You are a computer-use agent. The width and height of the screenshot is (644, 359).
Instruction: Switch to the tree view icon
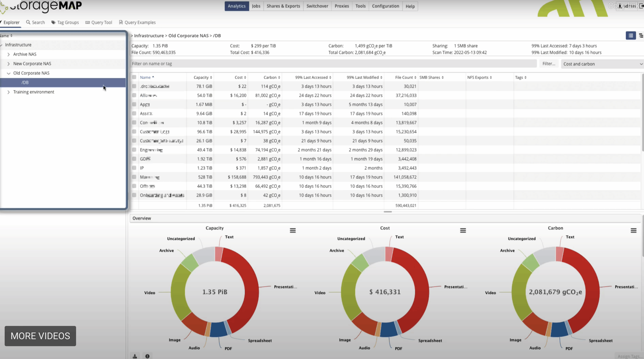(x=641, y=35)
